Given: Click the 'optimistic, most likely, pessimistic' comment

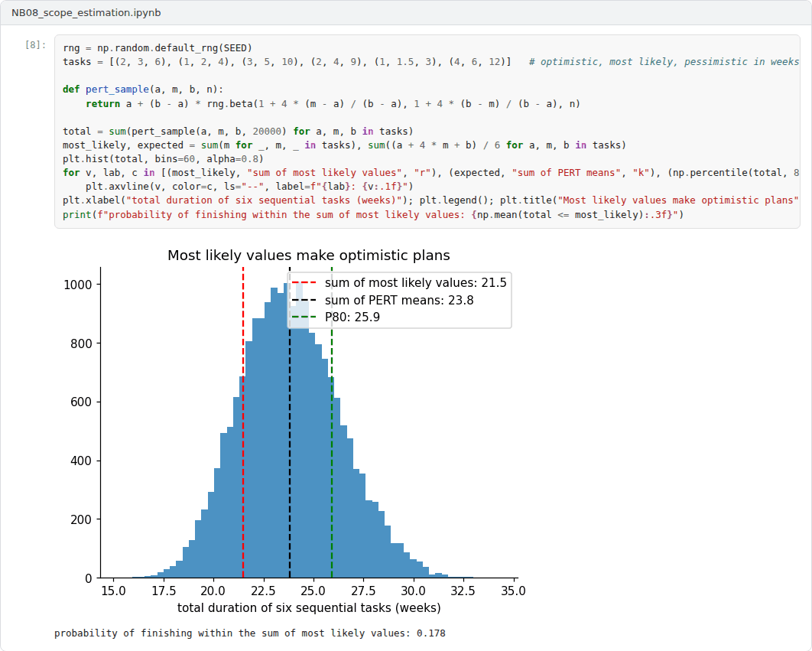Looking at the screenshot, I should pyautogui.click(x=664, y=62).
